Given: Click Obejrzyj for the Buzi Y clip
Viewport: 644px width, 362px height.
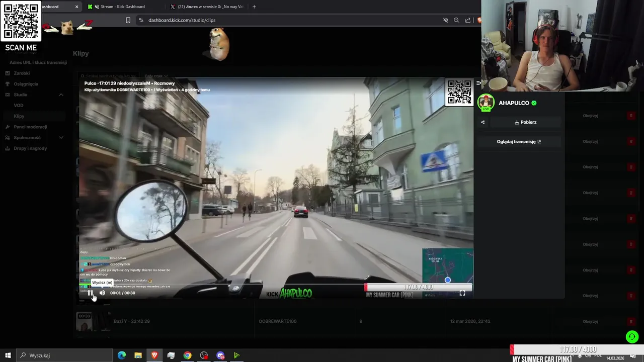Looking at the screenshot, I should [x=590, y=322].
